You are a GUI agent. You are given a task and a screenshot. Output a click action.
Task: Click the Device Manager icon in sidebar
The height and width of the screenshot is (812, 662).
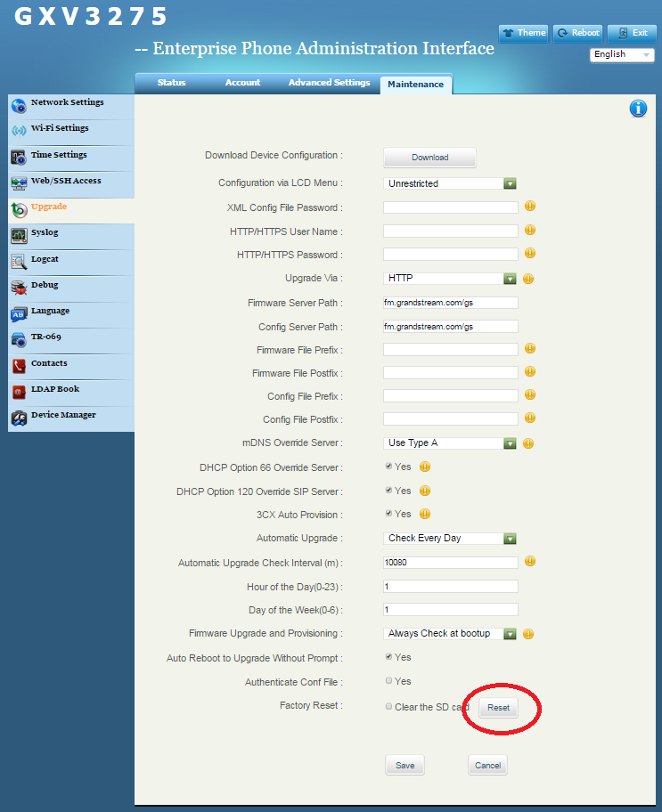coord(19,418)
